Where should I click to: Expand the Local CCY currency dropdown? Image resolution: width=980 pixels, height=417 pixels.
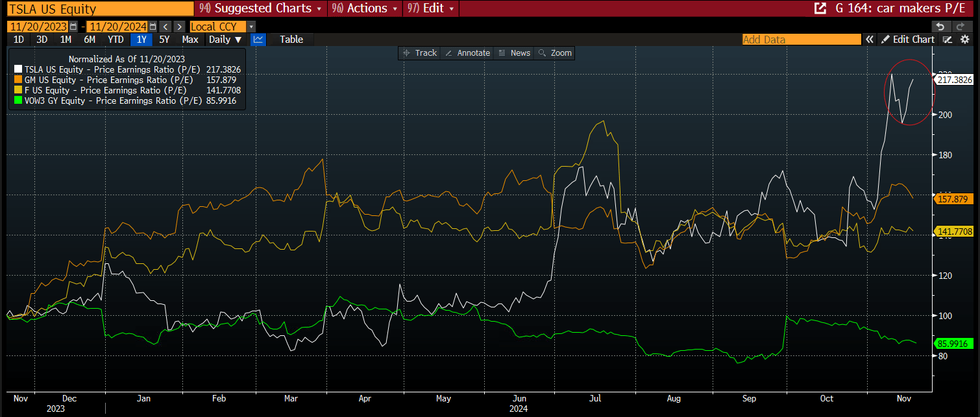[x=252, y=27]
